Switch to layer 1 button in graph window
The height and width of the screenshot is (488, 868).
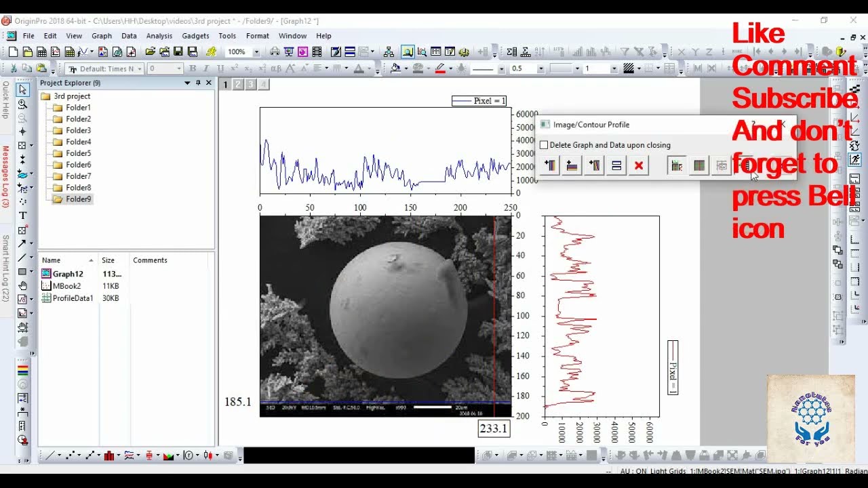pos(225,84)
